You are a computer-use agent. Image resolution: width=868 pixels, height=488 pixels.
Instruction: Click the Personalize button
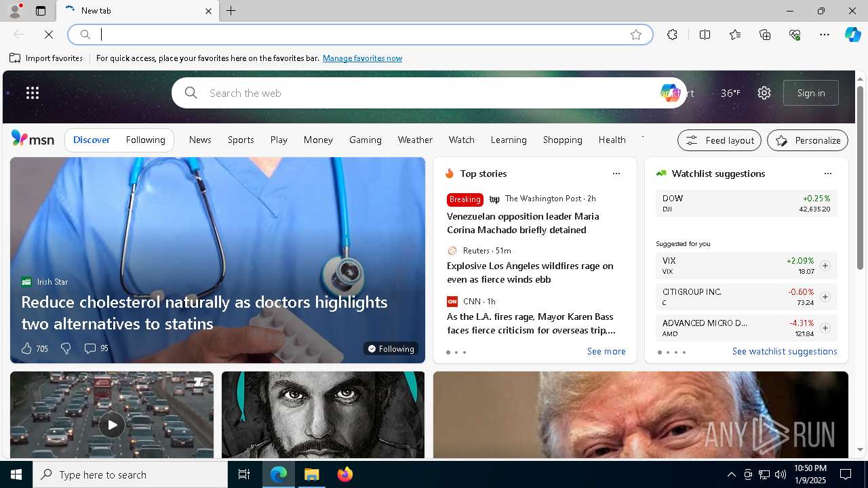[x=808, y=140]
